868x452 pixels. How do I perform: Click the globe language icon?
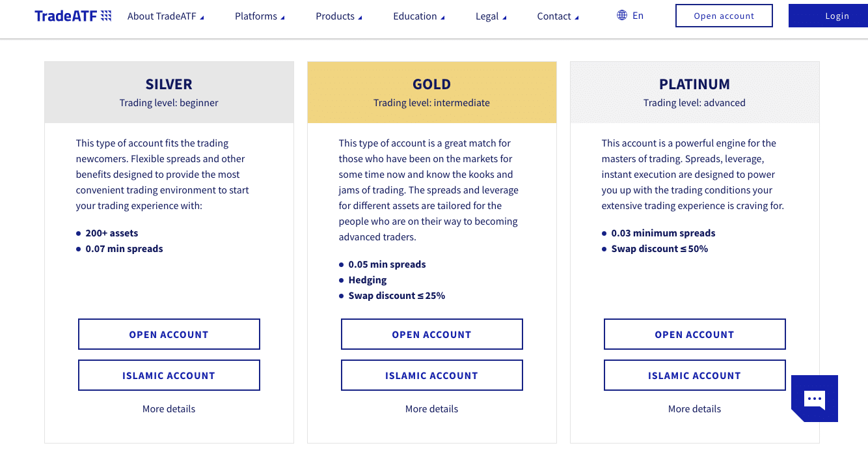click(x=622, y=15)
